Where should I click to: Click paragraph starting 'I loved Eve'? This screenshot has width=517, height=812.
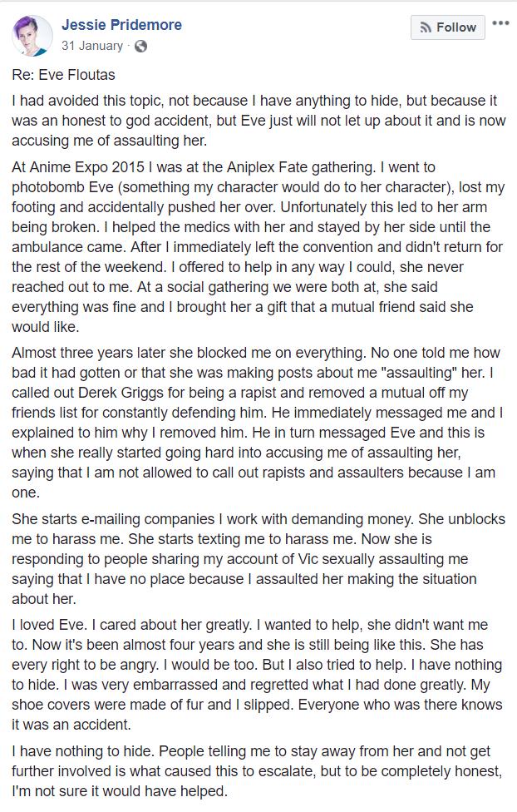pos(258,675)
